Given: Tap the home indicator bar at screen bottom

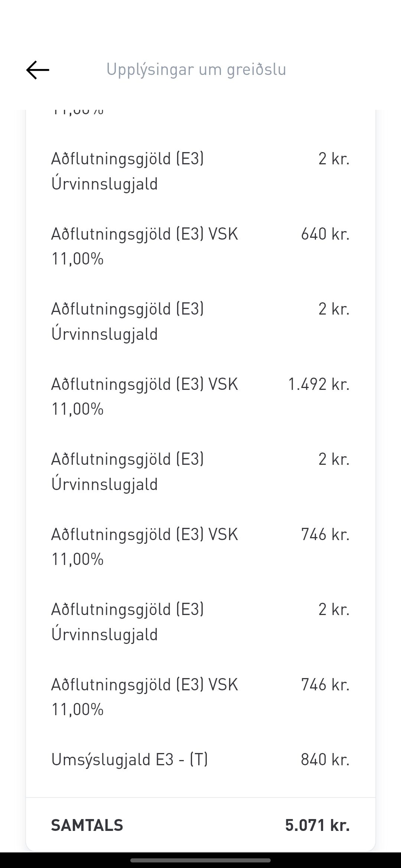Looking at the screenshot, I should point(200,860).
